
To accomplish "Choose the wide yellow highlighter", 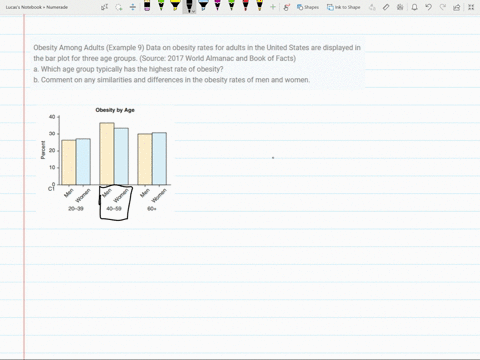I will coord(175,5).
